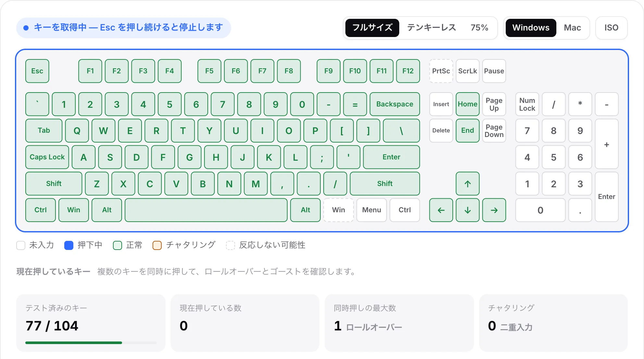Click the Insert key
This screenshot has width=644, height=359.
[441, 104]
